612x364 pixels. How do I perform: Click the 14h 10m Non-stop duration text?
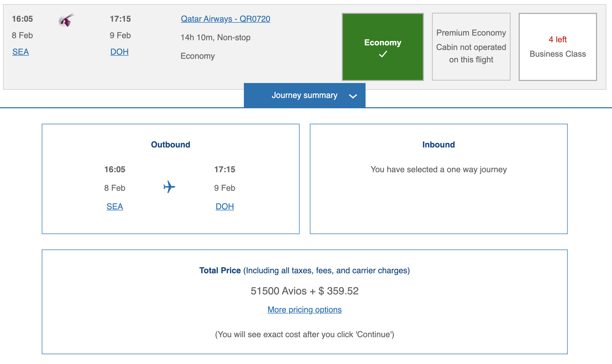tap(216, 37)
